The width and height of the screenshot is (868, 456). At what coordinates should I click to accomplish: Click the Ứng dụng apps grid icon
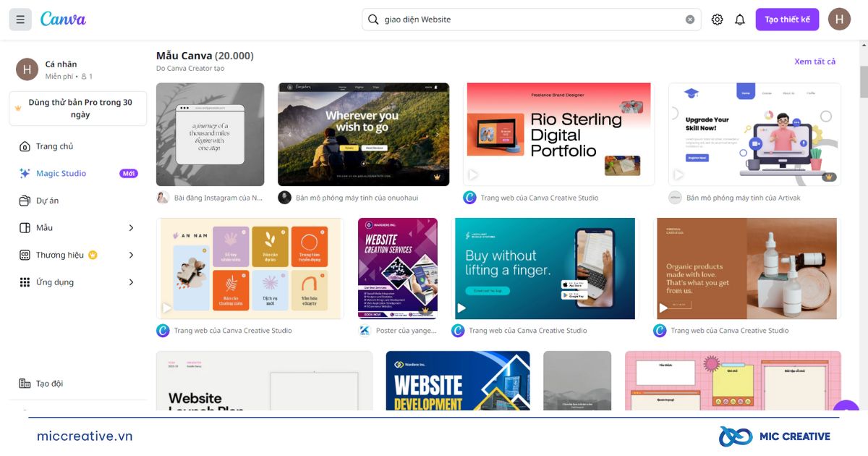click(x=25, y=282)
